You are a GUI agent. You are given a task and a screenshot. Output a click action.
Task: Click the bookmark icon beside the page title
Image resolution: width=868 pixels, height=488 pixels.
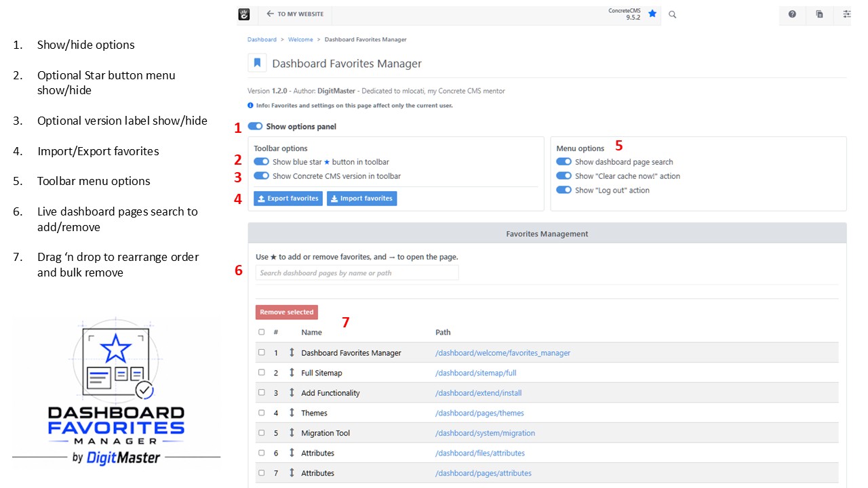257,63
